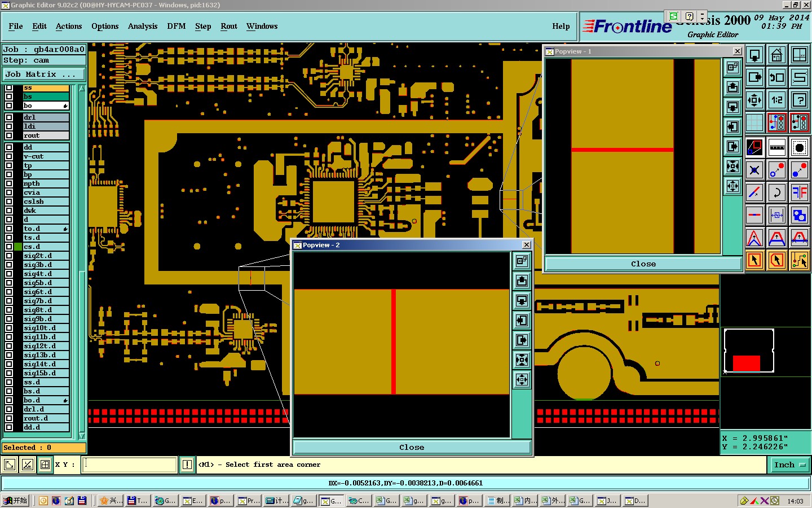Viewport: 812px width, 508px height.
Task: Select the sig5b.d layer row
Action: 46,283
